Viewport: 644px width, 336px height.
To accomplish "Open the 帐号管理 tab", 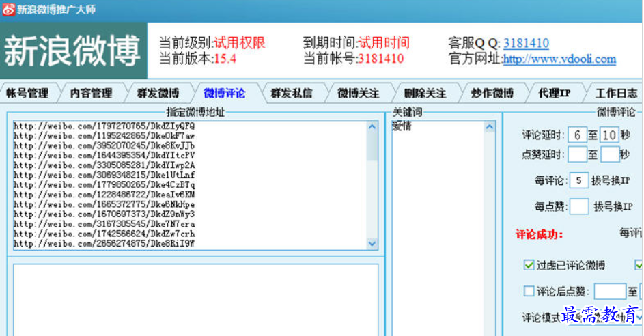I will (x=28, y=94).
